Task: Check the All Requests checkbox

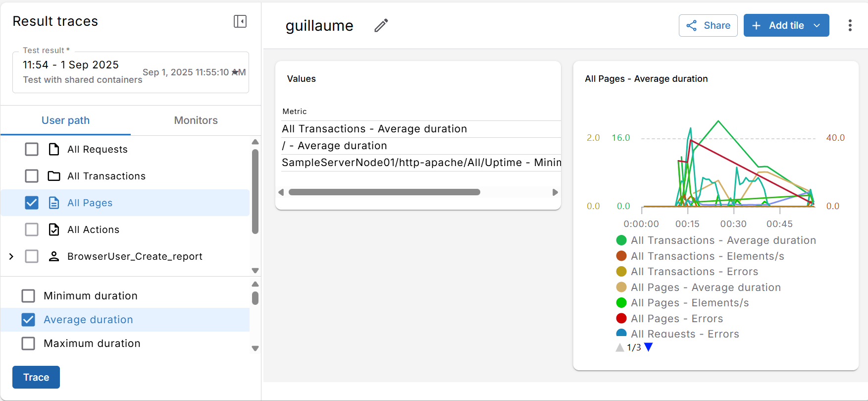Action: [32, 149]
